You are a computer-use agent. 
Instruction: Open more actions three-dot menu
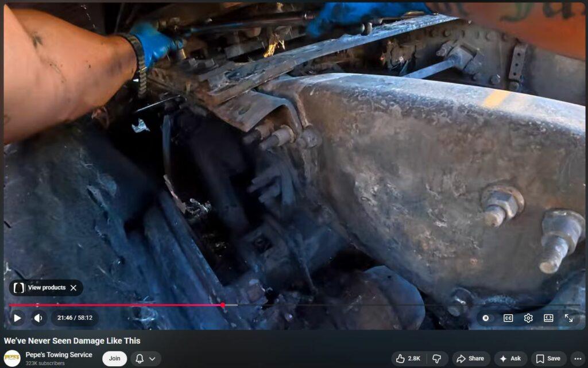pos(577,358)
